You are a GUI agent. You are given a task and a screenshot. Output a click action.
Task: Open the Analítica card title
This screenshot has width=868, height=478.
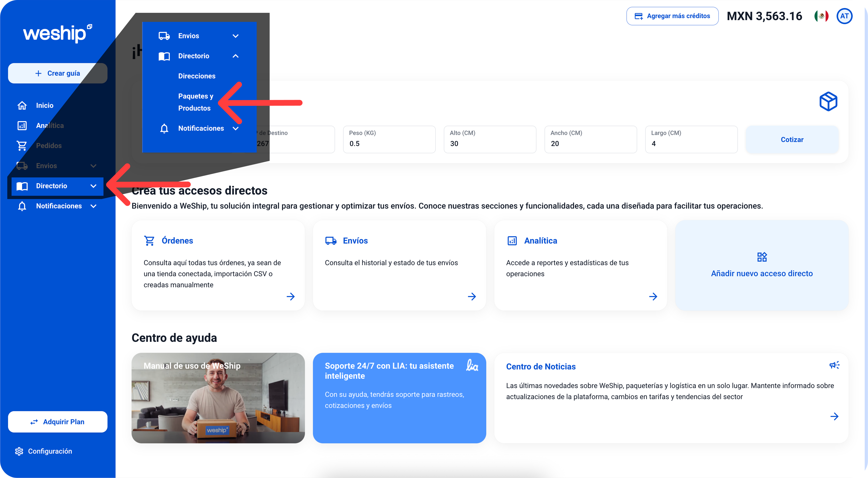coord(540,241)
